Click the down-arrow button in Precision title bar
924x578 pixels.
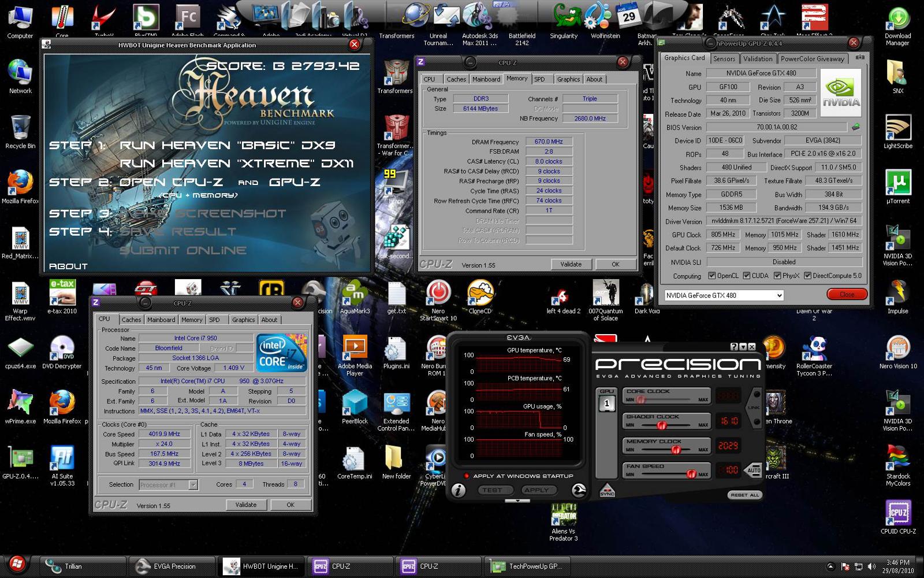(743, 347)
